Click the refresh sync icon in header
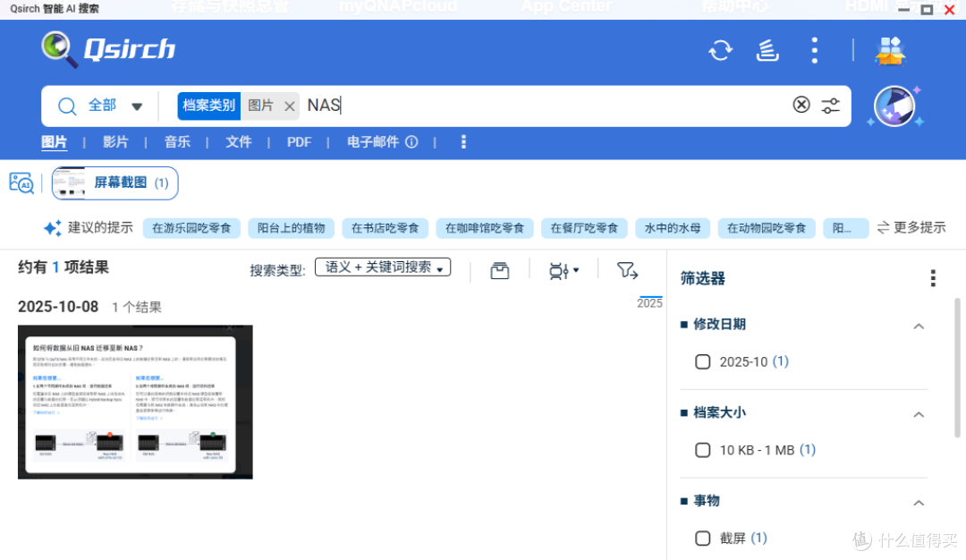Image resolution: width=966 pixels, height=560 pixels. tap(720, 50)
